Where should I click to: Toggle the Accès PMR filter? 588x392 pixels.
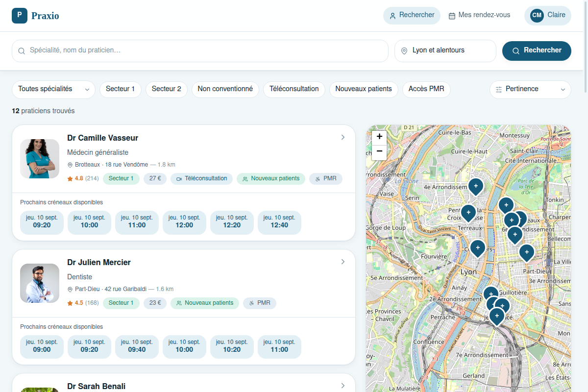click(426, 89)
